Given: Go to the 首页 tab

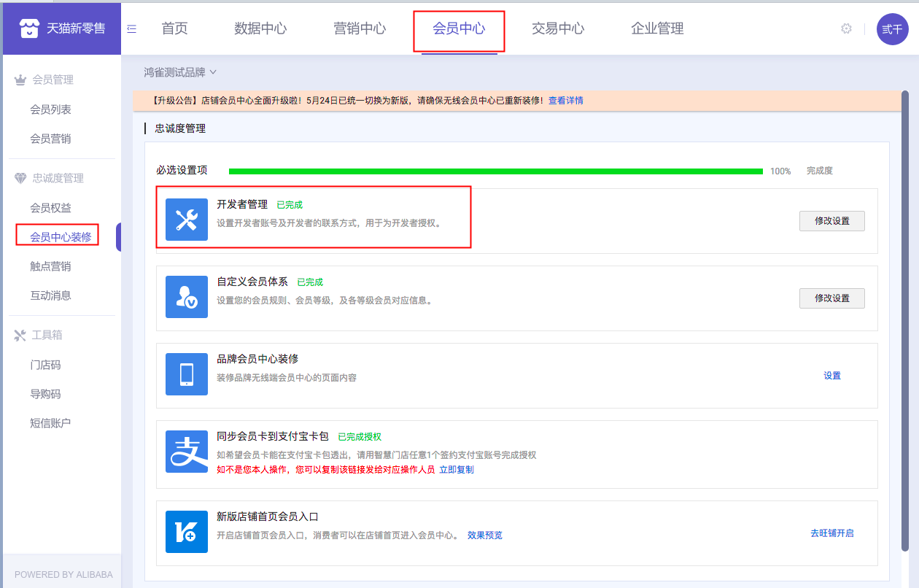Looking at the screenshot, I should coord(174,28).
